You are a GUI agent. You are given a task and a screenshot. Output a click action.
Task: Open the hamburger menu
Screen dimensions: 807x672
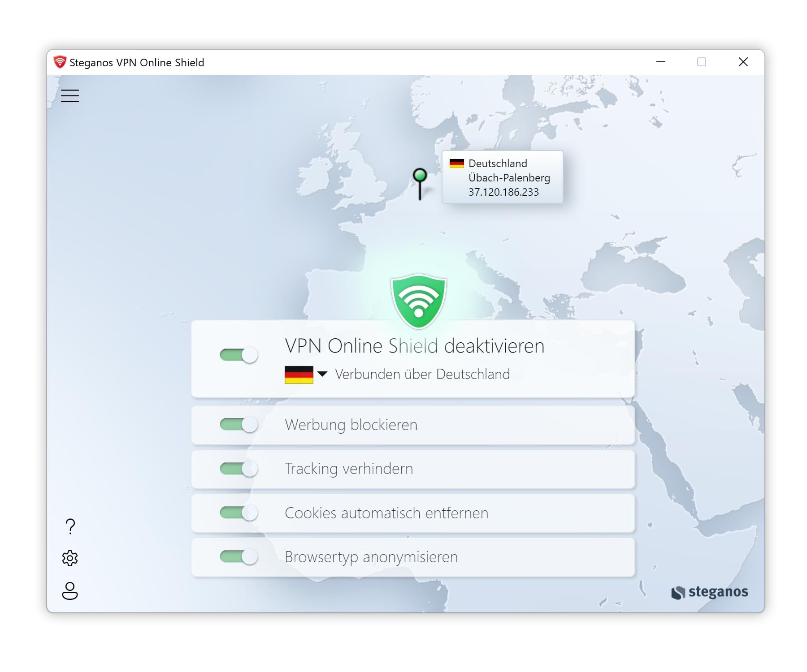[x=70, y=95]
